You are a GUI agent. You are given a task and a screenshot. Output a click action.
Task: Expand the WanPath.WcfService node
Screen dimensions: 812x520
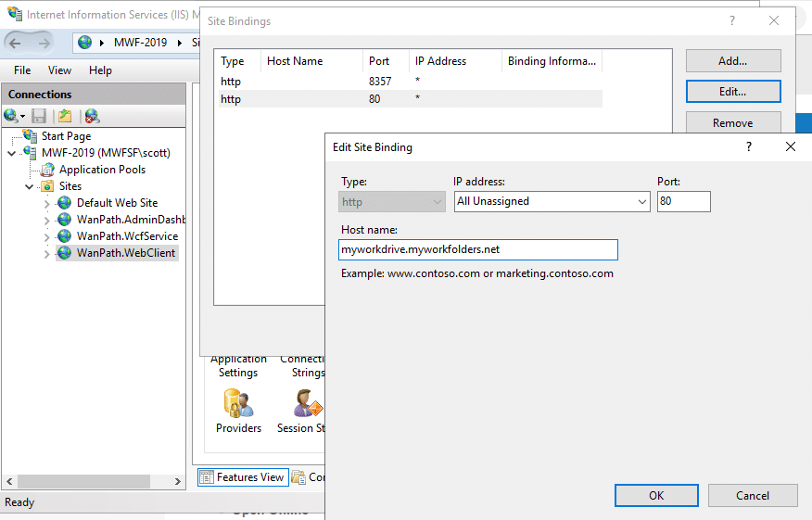47,236
